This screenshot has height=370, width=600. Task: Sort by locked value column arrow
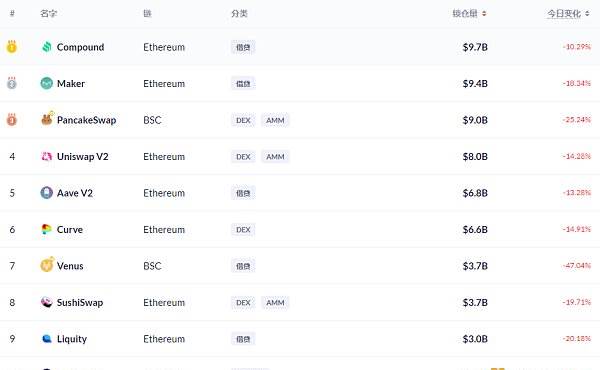click(484, 14)
